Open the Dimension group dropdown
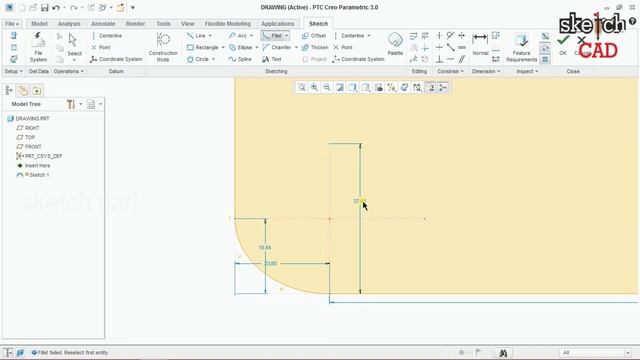Screen dimensions: 640x360 (x=486, y=71)
